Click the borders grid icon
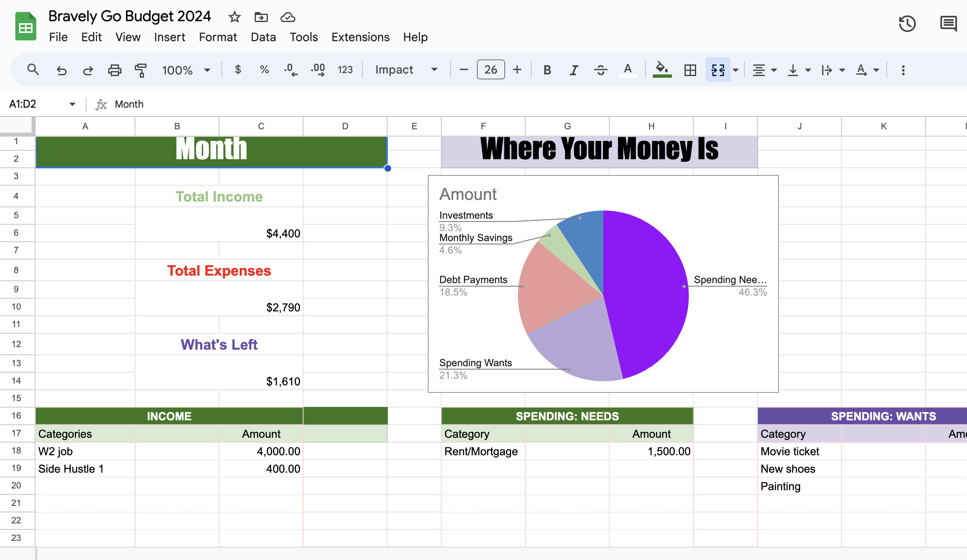 (x=690, y=70)
